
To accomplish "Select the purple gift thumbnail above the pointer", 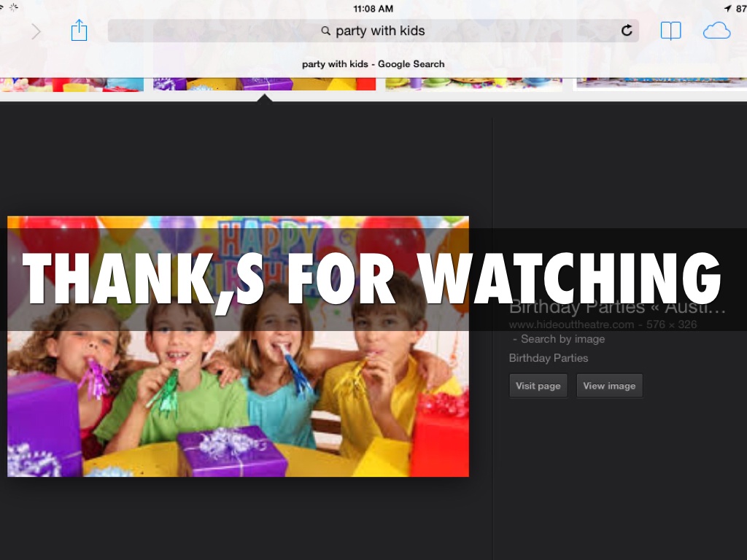I will coord(264,84).
